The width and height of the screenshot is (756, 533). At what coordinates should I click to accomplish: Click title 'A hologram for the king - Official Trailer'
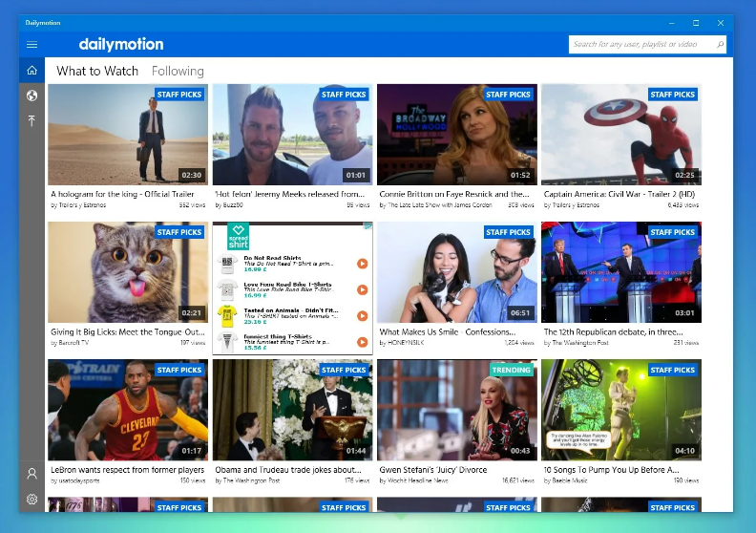[122, 194]
